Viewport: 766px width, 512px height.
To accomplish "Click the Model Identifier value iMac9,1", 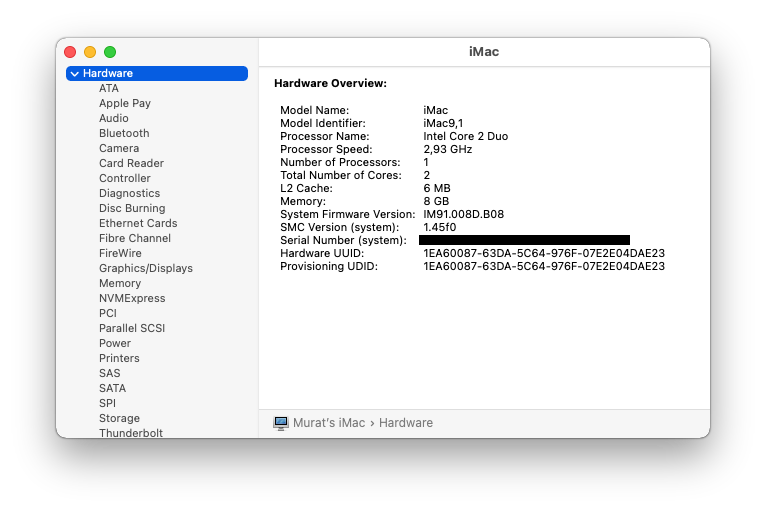I will click(443, 123).
